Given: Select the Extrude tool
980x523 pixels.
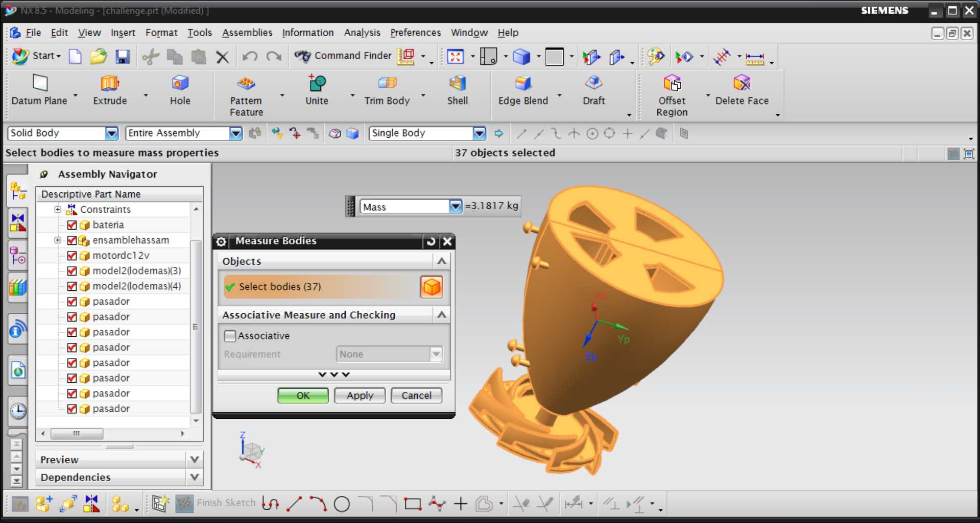Looking at the screenshot, I should 110,90.
